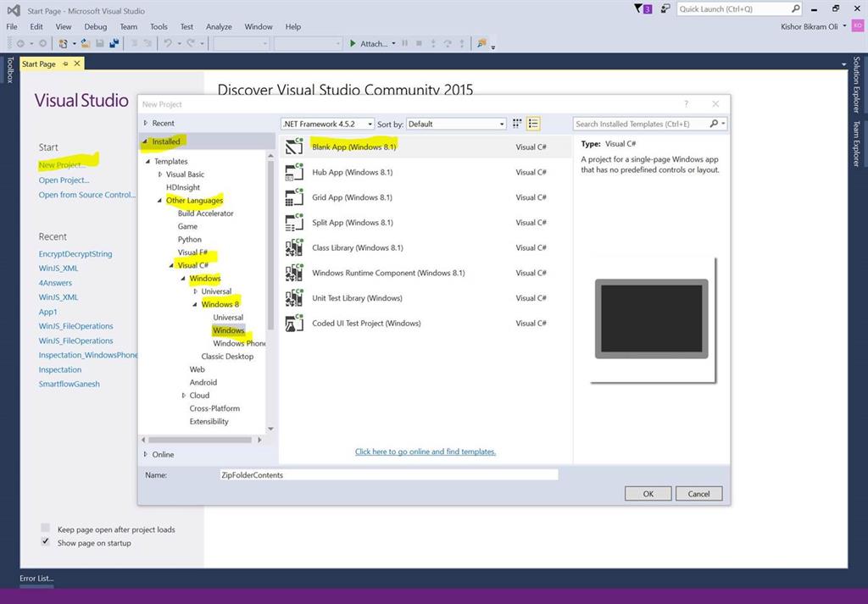Open the .NET Framework 4.5.2 dropdown
868x604 pixels.
pyautogui.click(x=328, y=124)
